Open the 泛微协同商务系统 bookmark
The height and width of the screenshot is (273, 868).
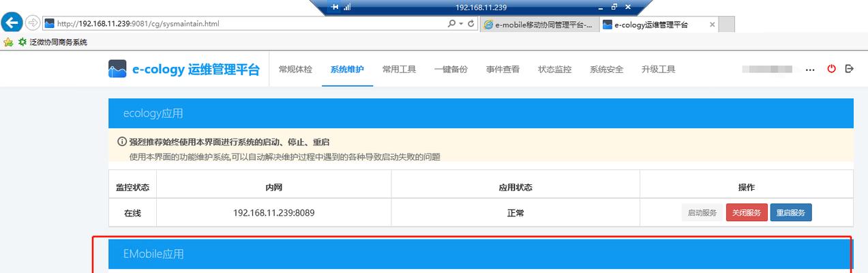[x=53, y=42]
